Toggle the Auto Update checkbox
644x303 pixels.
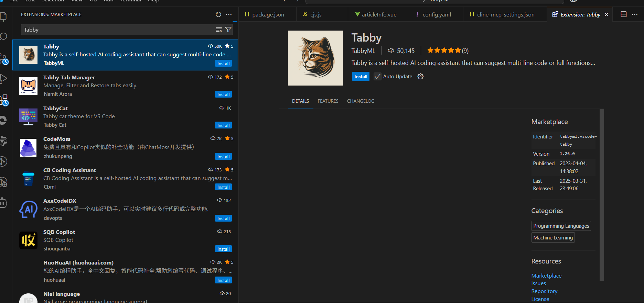click(x=377, y=76)
